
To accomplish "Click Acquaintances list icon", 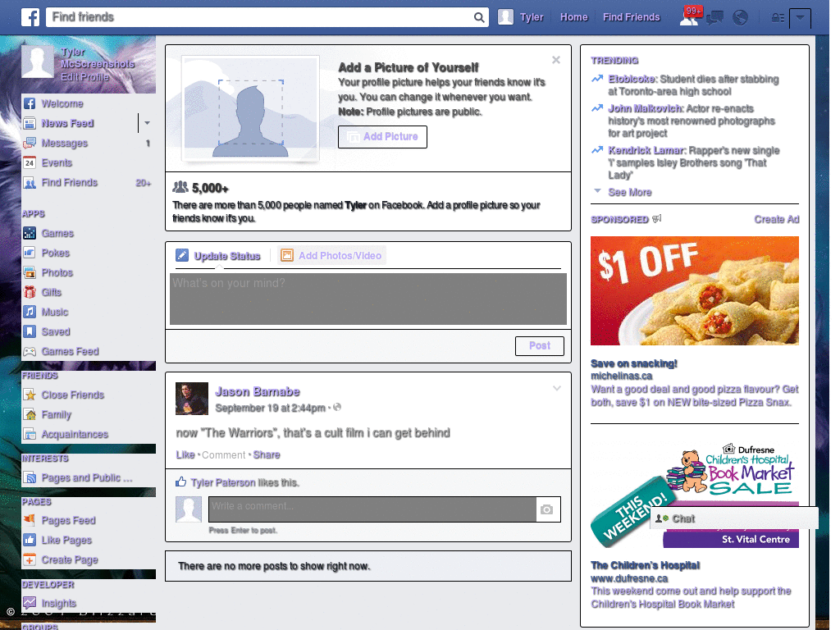I will pos(30,434).
